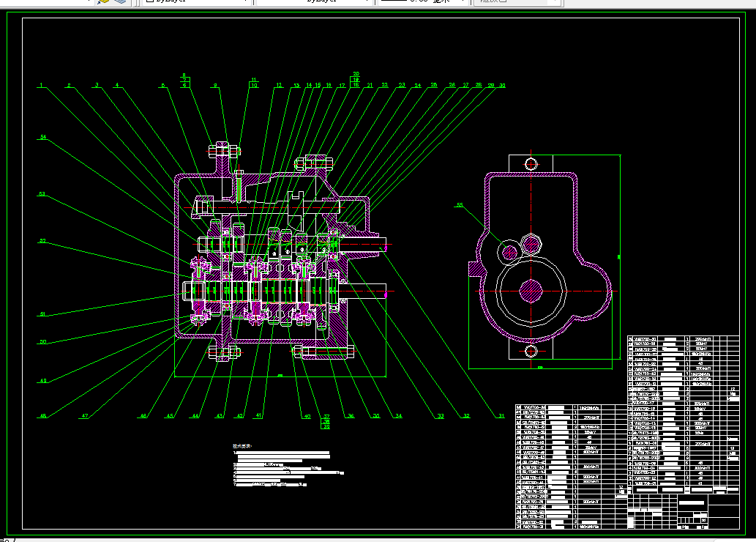756x542 pixels.
Task: Select balloon label 54 on left side
Action: (43, 137)
